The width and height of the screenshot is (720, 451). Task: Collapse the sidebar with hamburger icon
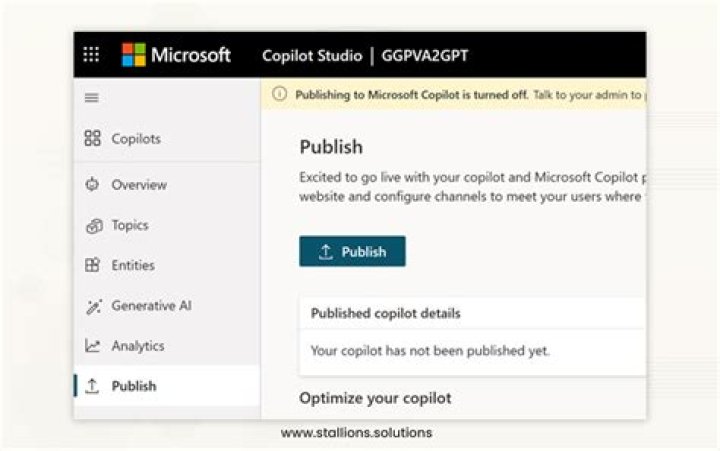92,97
